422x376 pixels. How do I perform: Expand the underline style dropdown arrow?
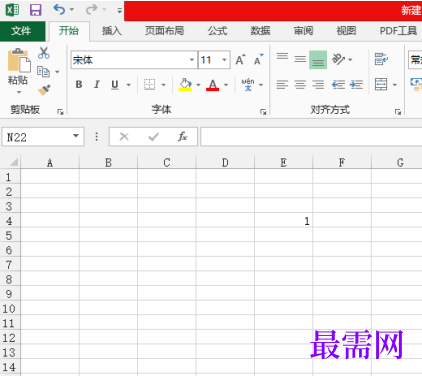(128, 85)
